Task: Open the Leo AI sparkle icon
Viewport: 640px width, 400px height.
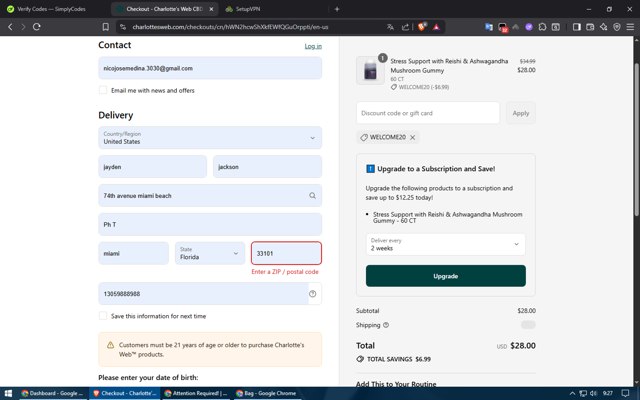Action: (x=604, y=27)
